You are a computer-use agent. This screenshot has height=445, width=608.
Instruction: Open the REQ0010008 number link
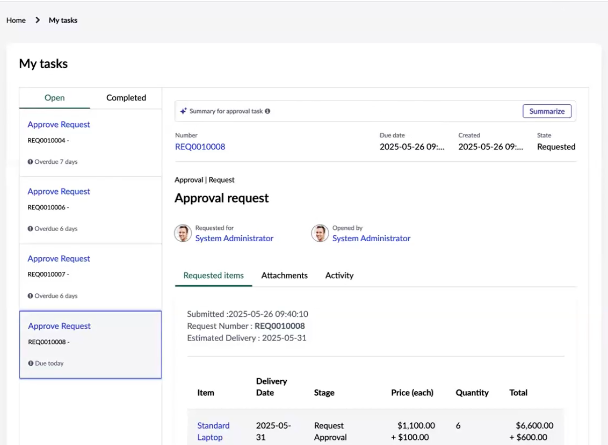click(x=200, y=147)
